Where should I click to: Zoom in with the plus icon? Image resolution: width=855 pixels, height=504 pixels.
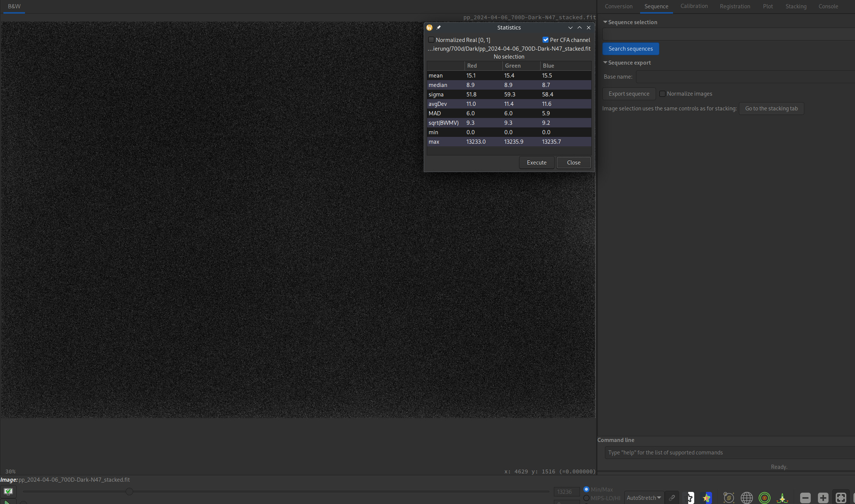823,498
